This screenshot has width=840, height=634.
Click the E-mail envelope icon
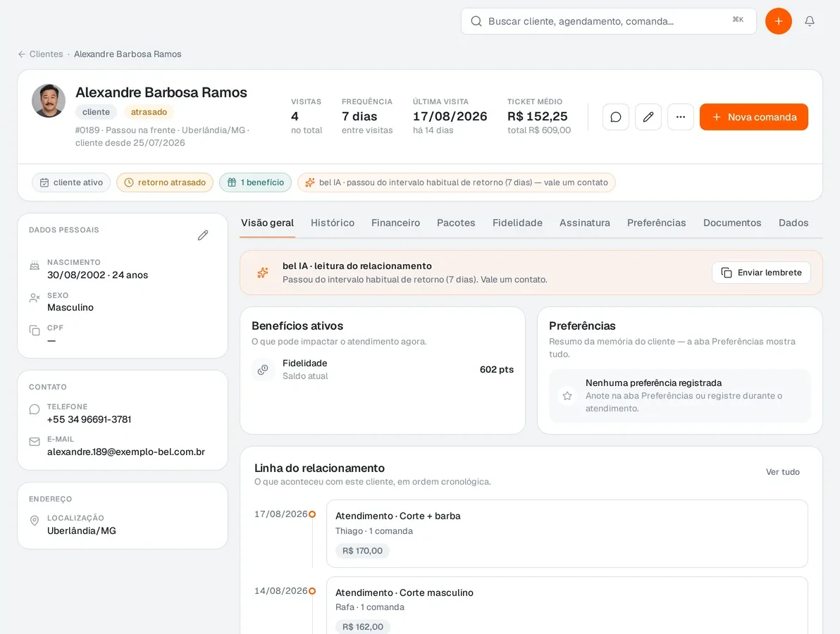click(x=35, y=442)
